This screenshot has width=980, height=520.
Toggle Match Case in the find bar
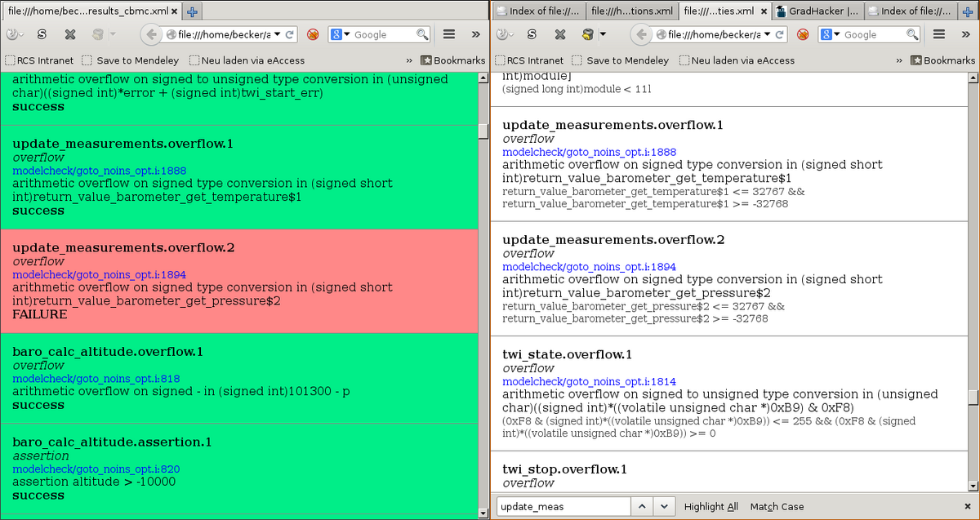[x=777, y=506]
